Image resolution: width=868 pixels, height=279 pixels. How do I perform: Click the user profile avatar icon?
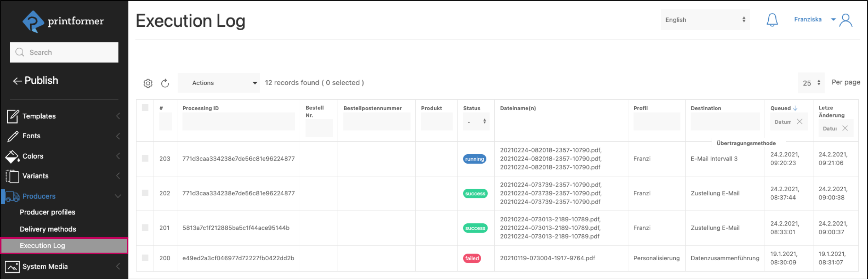846,20
